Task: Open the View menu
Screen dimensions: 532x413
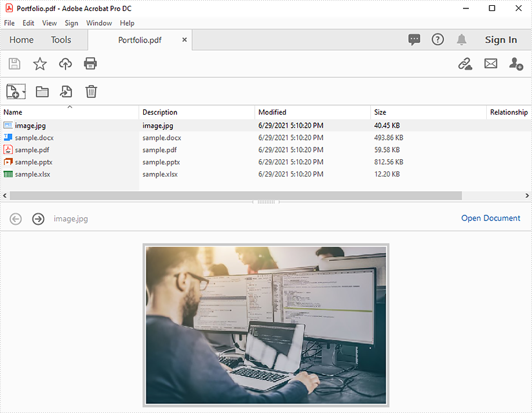Action: click(49, 23)
